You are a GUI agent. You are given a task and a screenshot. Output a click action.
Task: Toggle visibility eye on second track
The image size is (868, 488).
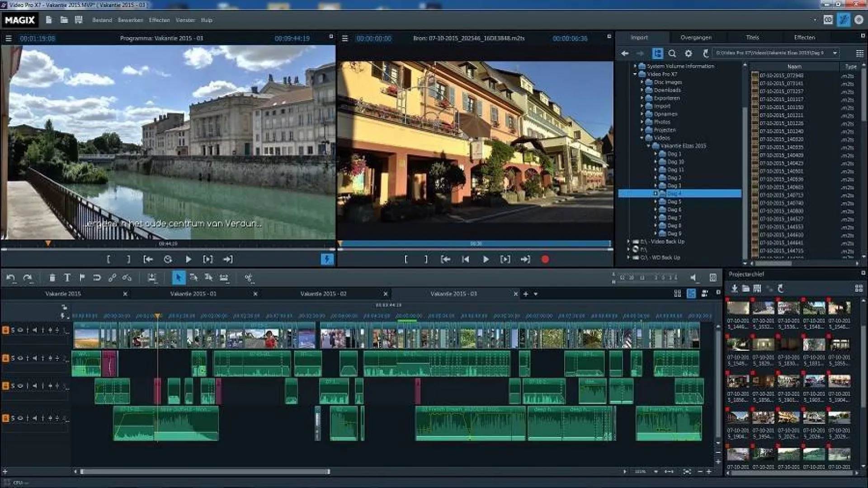(x=20, y=358)
